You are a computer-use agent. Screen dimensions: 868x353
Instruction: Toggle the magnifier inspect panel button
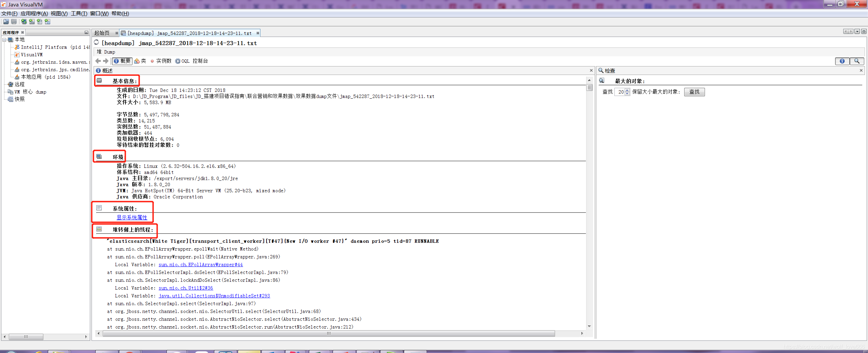[857, 61]
